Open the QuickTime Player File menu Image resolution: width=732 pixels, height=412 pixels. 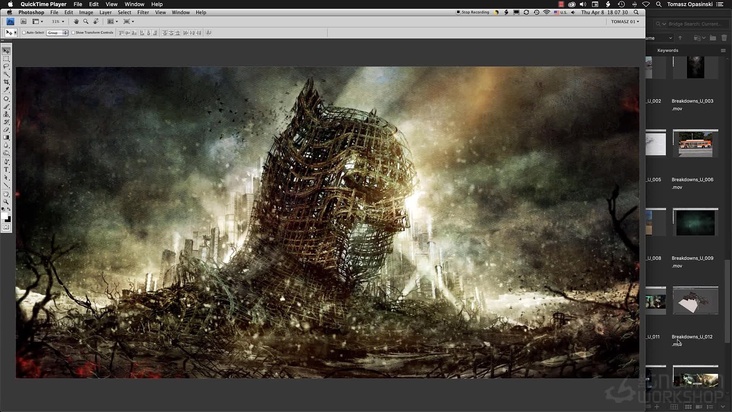pos(77,4)
